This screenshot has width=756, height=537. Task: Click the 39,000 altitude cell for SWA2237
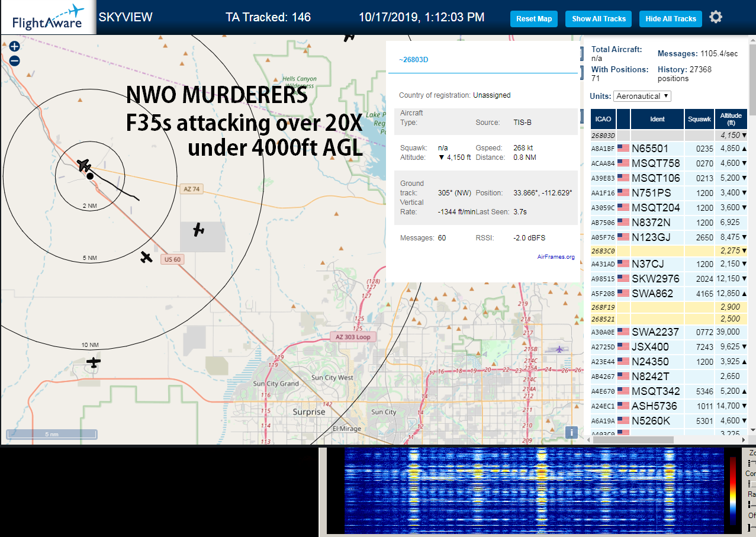click(x=731, y=332)
